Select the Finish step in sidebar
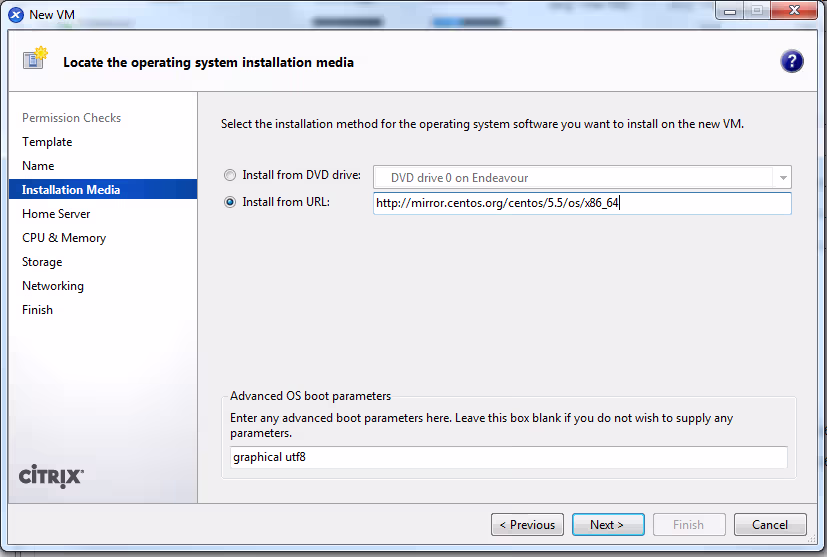 pyautogui.click(x=37, y=310)
